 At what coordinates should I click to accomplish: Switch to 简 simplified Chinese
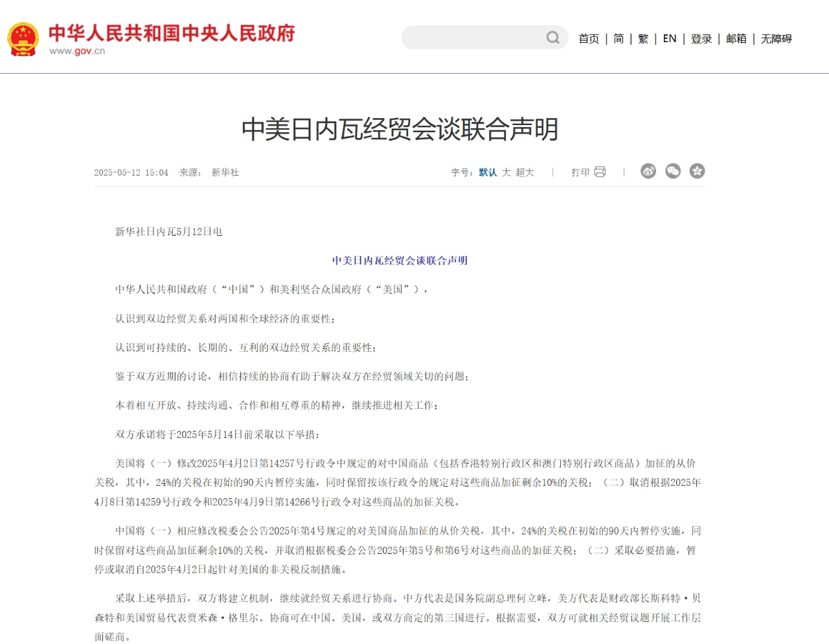pyautogui.click(x=618, y=39)
